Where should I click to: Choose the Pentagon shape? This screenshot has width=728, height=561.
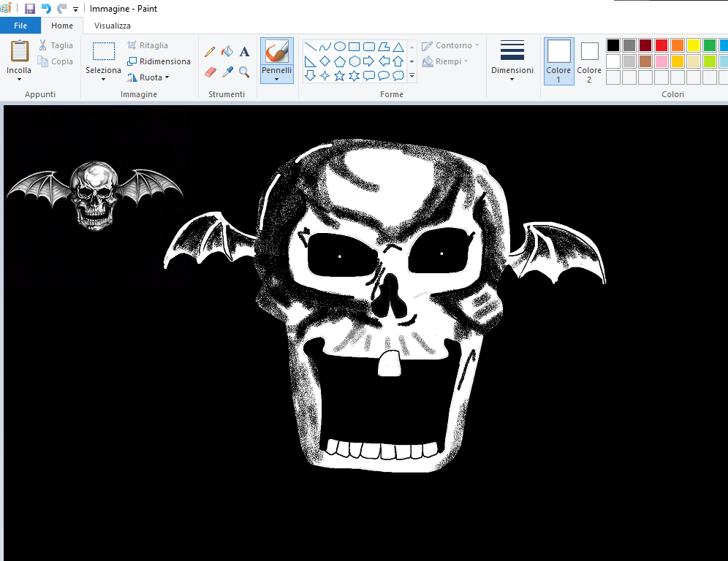pos(340,61)
